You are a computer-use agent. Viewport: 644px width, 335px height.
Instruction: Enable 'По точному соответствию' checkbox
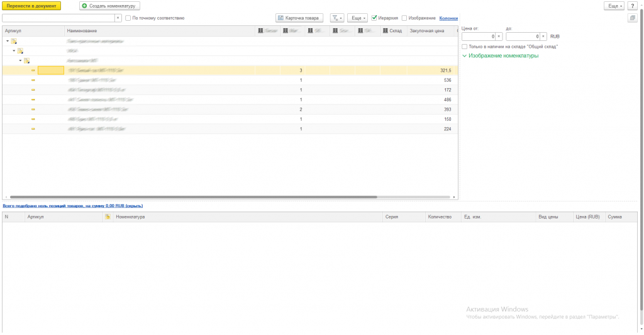coord(128,18)
